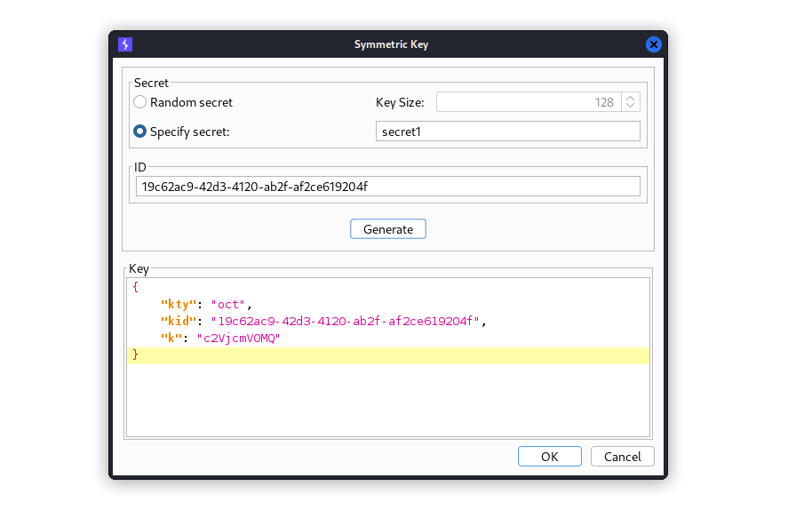This screenshot has width=812, height=510.
Task: Click the opening brace in the Key editor
Action: click(135, 287)
